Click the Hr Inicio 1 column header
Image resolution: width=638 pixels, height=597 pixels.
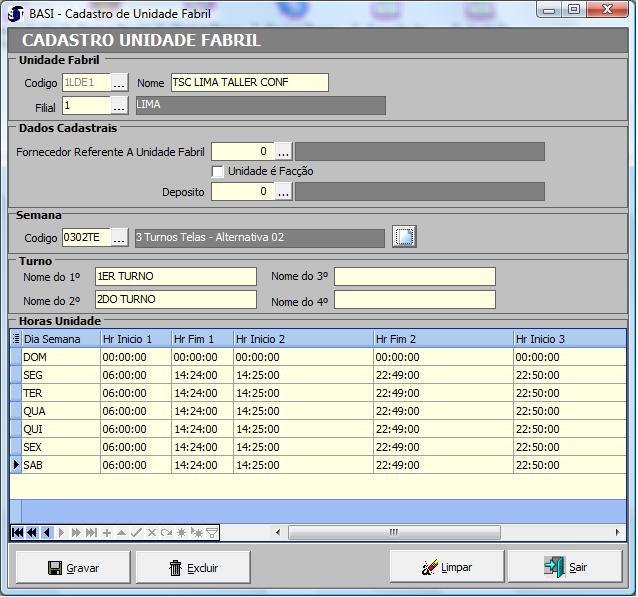pos(135,339)
